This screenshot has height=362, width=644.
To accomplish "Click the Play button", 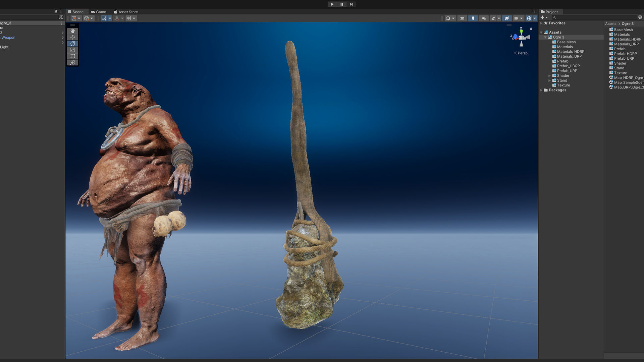I will click(x=332, y=4).
